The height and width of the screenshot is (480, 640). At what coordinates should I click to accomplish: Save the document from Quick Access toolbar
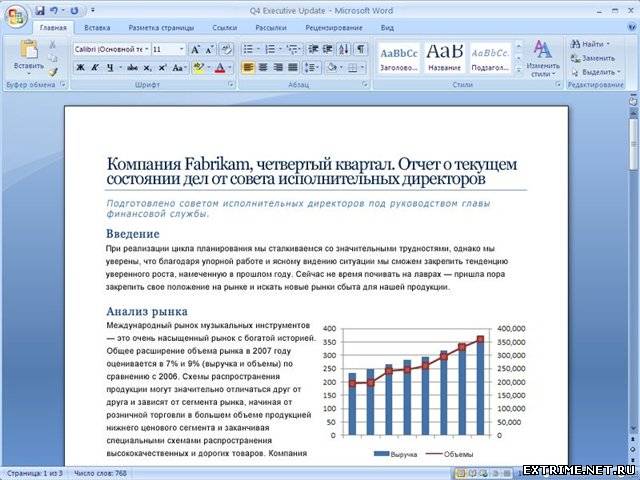[x=40, y=10]
